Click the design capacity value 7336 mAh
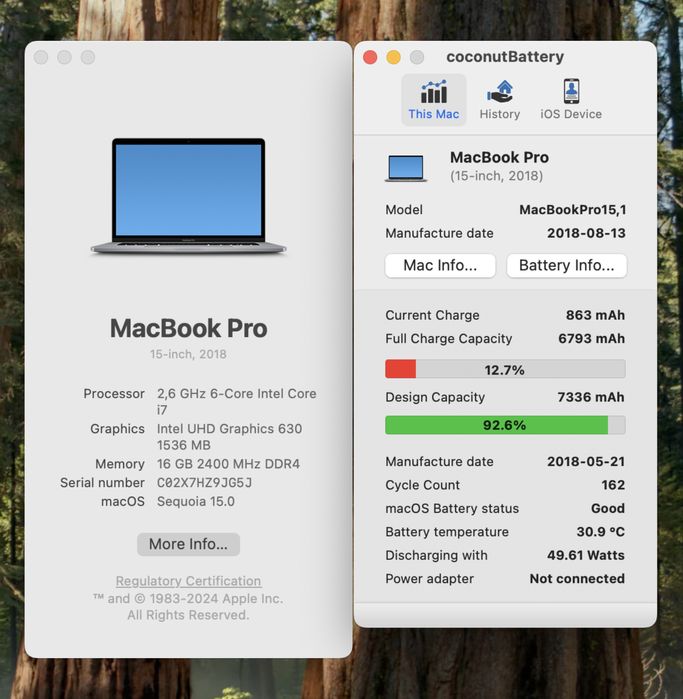Viewport: 683px width, 699px height. [591, 397]
